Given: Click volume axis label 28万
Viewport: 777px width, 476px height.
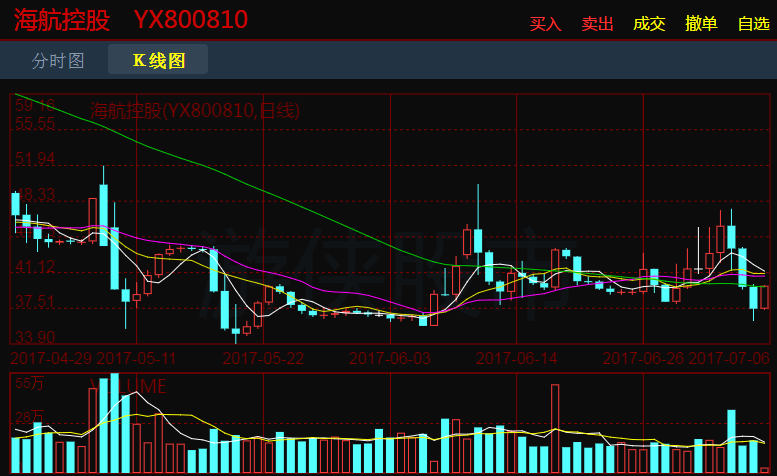Looking at the screenshot, I should [30, 417].
